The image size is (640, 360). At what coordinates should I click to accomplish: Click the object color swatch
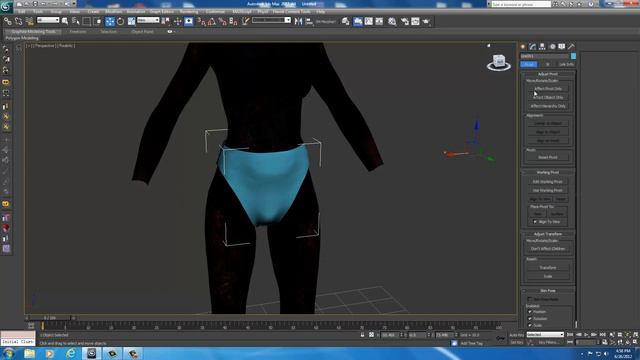point(573,56)
